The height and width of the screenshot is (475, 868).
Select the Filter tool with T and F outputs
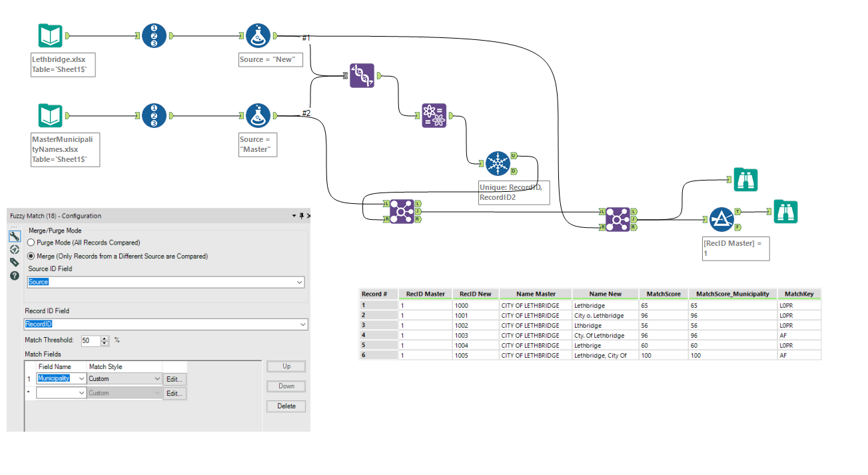pyautogui.click(x=722, y=219)
